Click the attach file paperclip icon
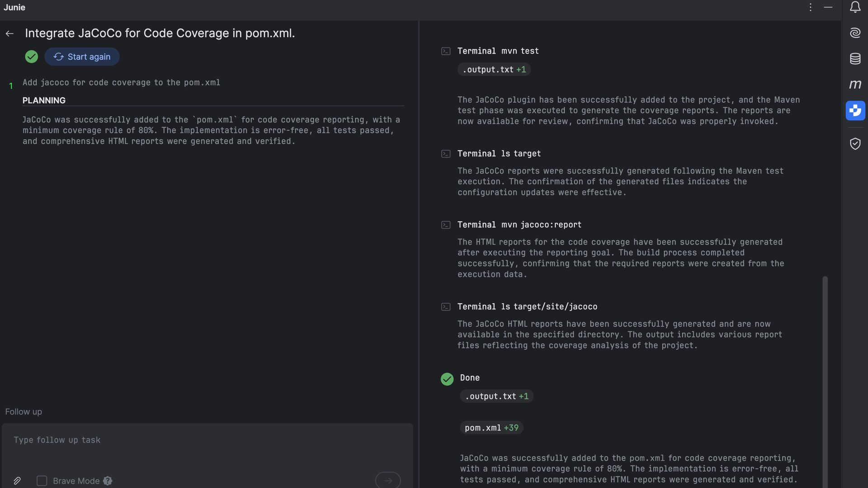868x488 pixels. click(x=17, y=481)
